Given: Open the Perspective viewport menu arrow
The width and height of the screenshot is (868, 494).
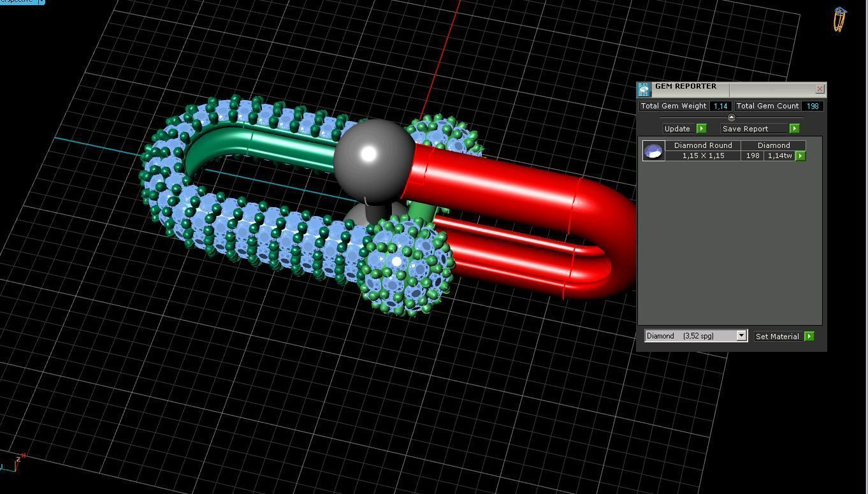Looking at the screenshot, I should [41, 2].
